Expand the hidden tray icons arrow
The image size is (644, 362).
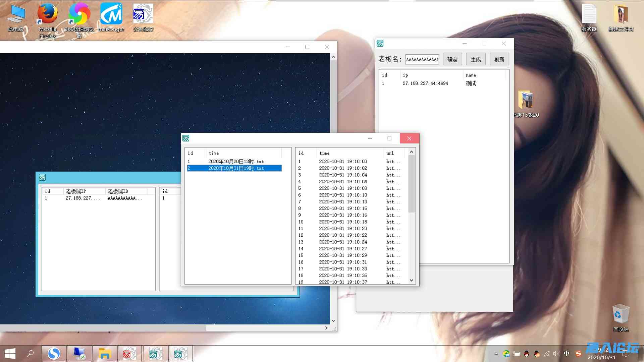coord(496,354)
